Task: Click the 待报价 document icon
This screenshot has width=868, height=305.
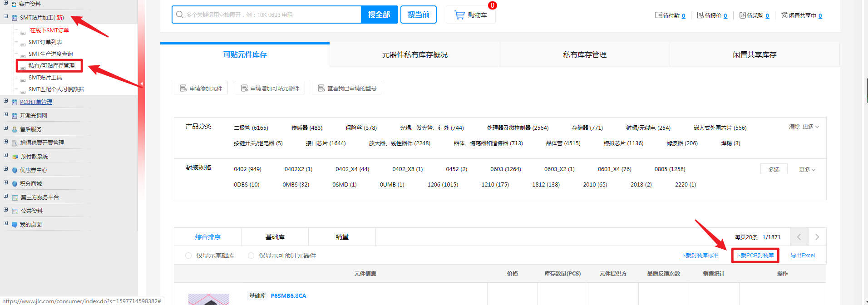Action: 700,15
